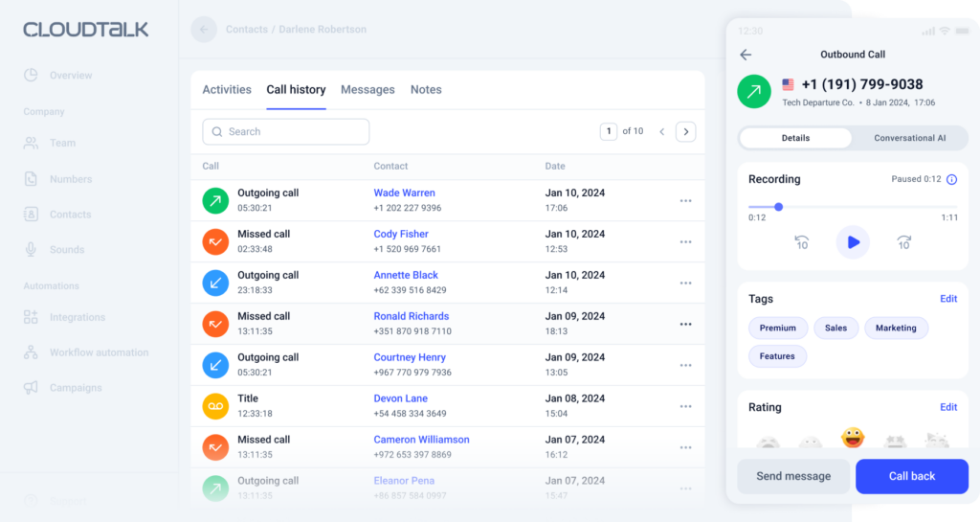
Task: Open Annette Black contact link
Action: [x=406, y=275]
